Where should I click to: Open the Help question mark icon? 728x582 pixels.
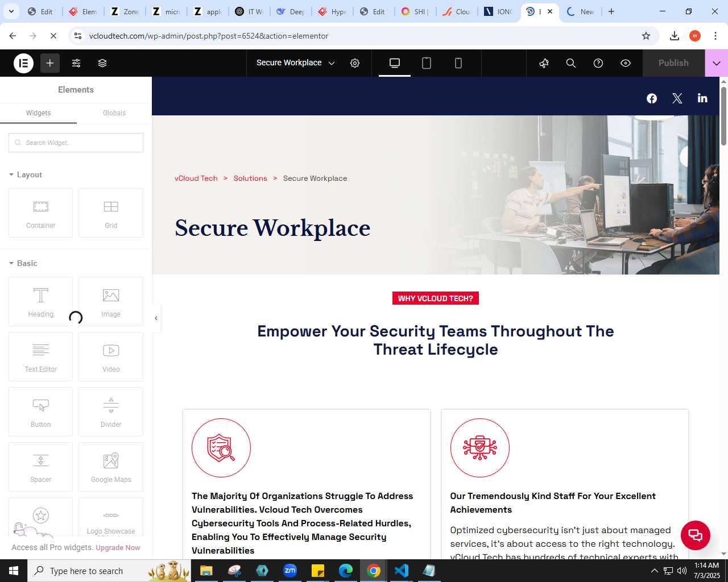(598, 63)
